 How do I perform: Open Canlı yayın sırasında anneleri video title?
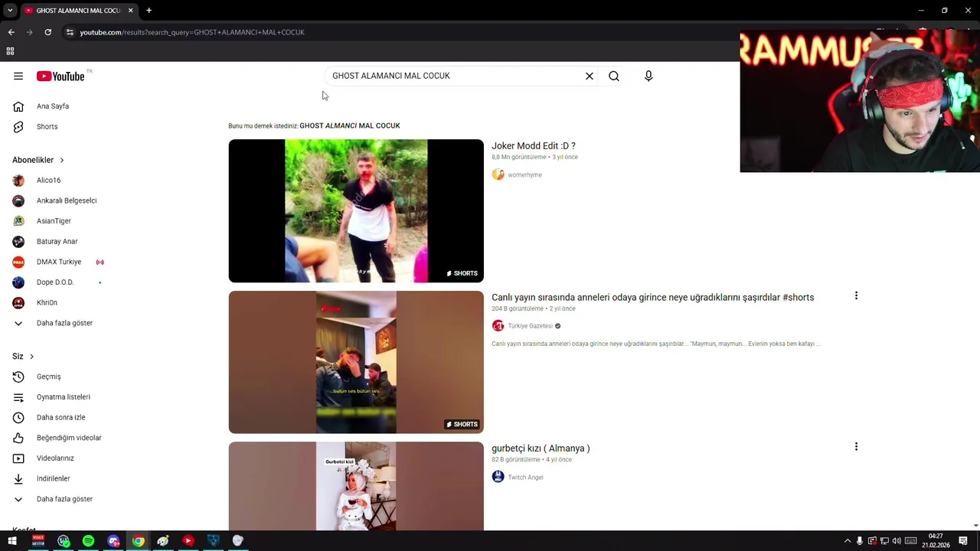click(652, 297)
